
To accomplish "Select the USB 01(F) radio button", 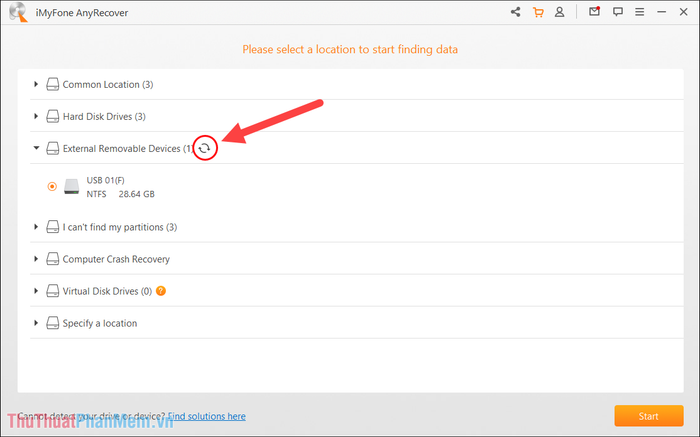I will [52, 187].
